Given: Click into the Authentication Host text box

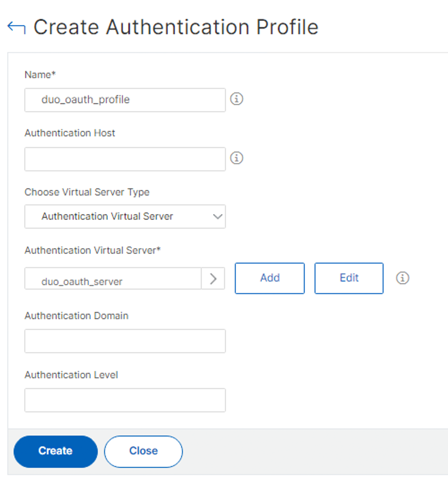Looking at the screenshot, I should click(x=125, y=159).
